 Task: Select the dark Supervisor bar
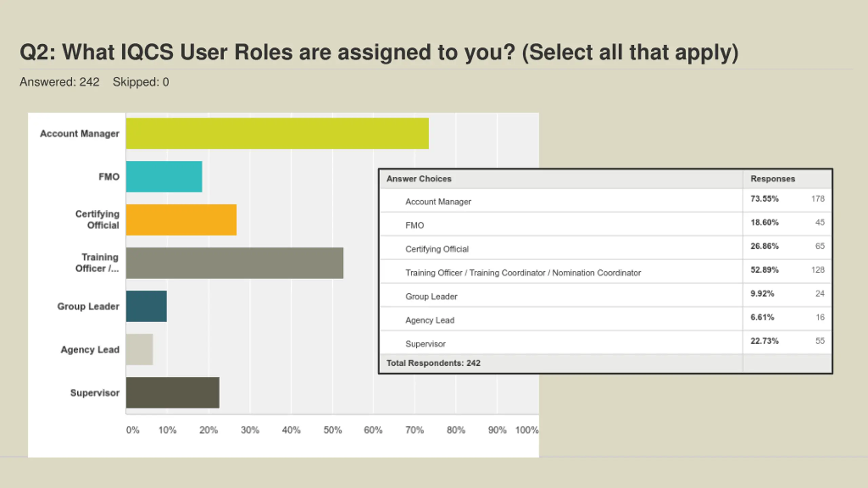click(x=173, y=392)
